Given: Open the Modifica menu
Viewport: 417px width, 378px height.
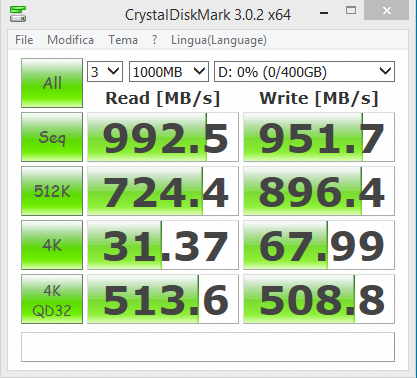Looking at the screenshot, I should [70, 40].
